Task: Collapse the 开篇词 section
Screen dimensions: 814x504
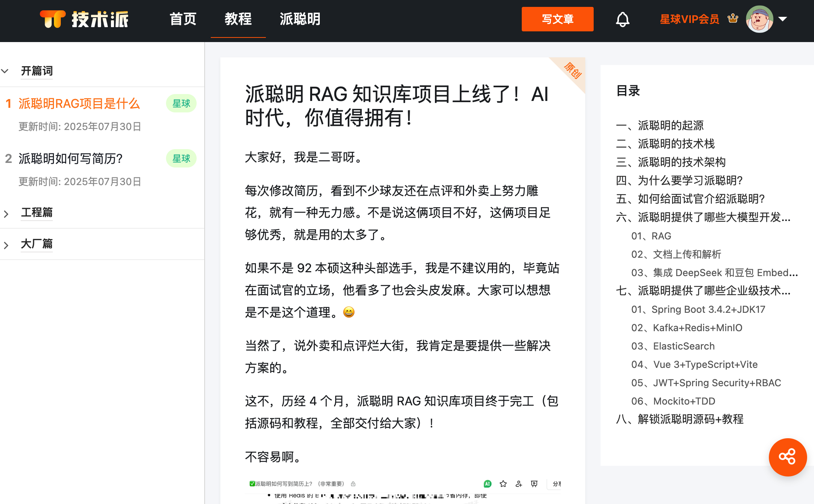Action: click(37, 71)
